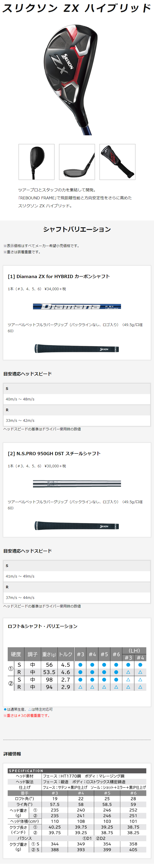Click the grip image in the N.S.PRO section
This screenshot has width=154, height=868.
(x=77, y=526)
